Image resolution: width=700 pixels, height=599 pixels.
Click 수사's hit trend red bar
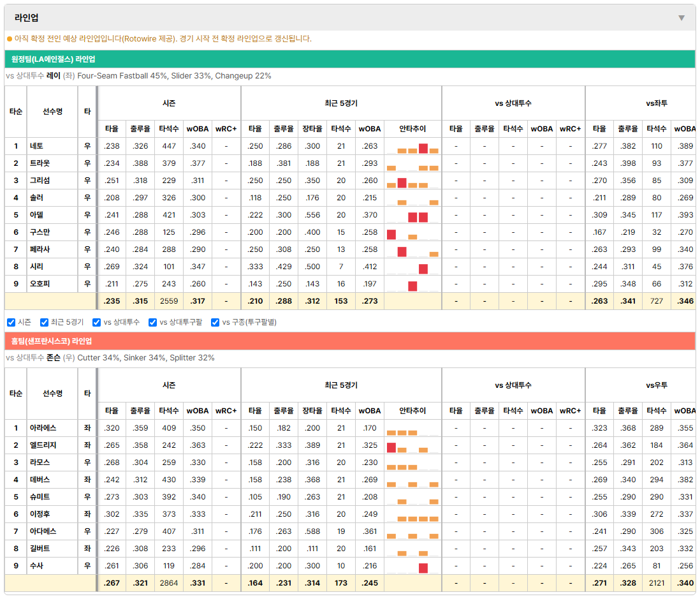[423, 568]
